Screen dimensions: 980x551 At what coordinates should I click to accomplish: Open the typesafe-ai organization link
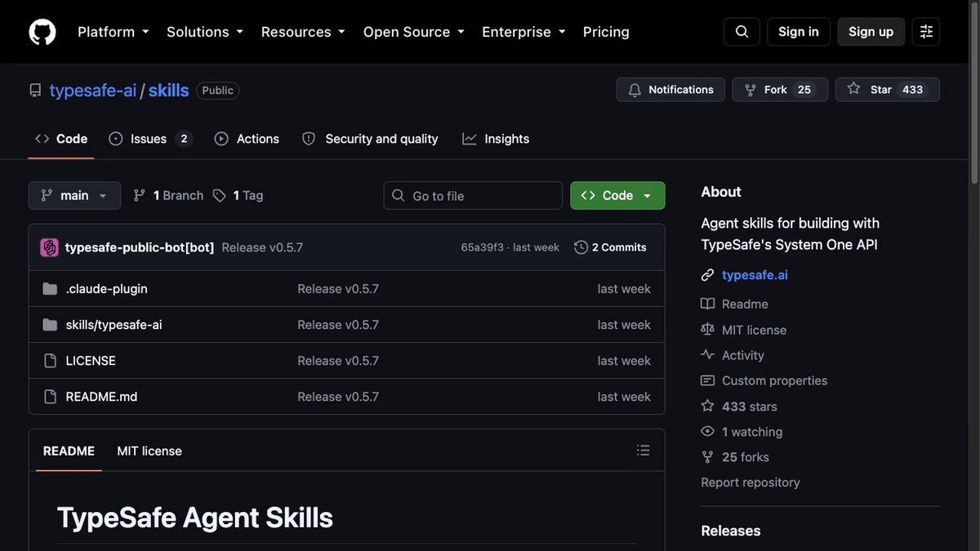click(x=93, y=90)
